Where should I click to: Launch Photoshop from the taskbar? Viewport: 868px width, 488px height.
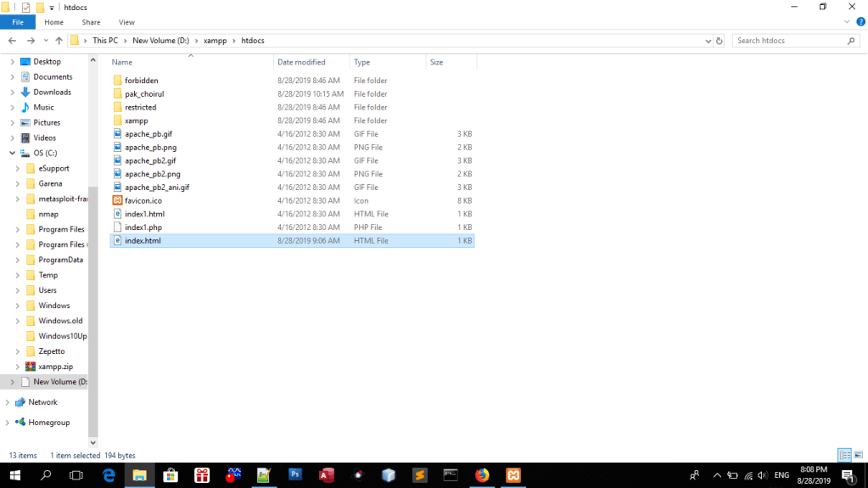tap(295, 475)
